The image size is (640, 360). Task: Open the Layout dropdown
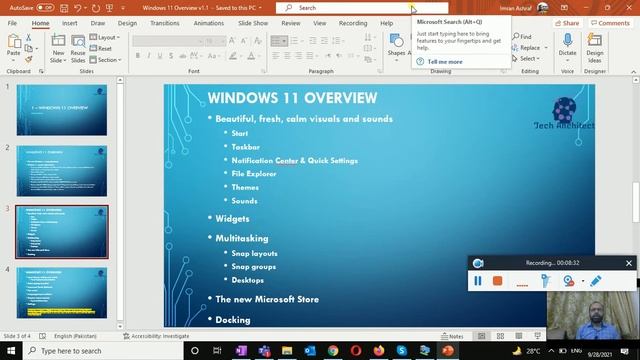104,37
